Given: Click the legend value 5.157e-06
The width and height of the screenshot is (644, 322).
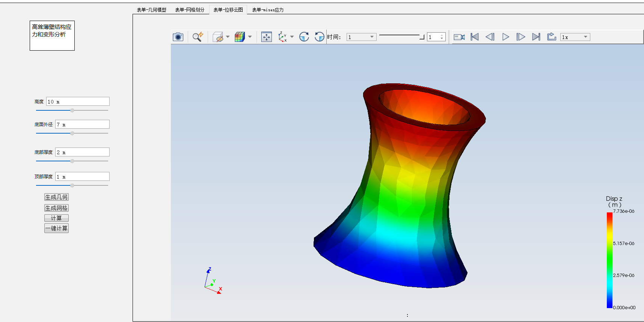Looking at the screenshot, I should tap(624, 244).
